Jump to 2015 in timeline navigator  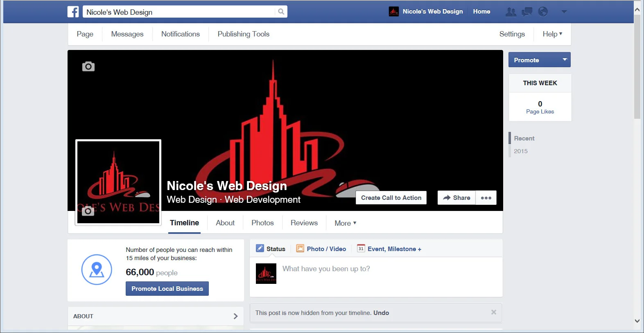click(521, 151)
